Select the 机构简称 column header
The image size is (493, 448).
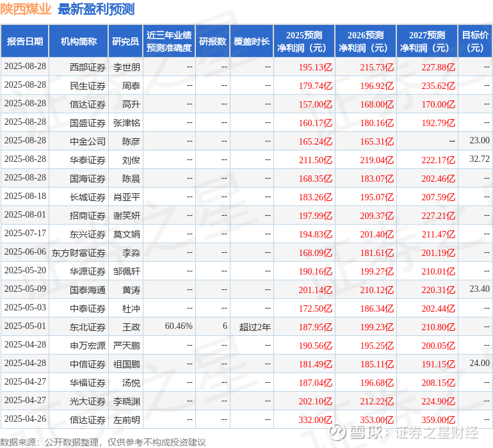[x=79, y=42]
